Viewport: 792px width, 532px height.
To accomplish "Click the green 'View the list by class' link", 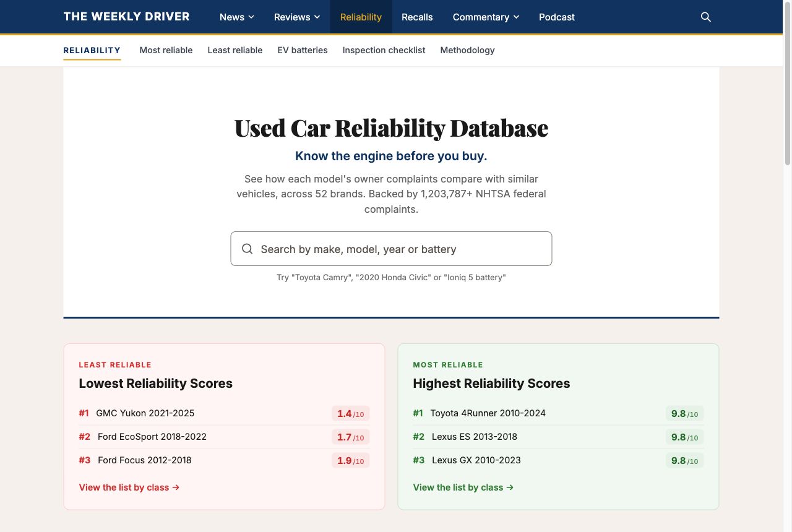I will [463, 487].
